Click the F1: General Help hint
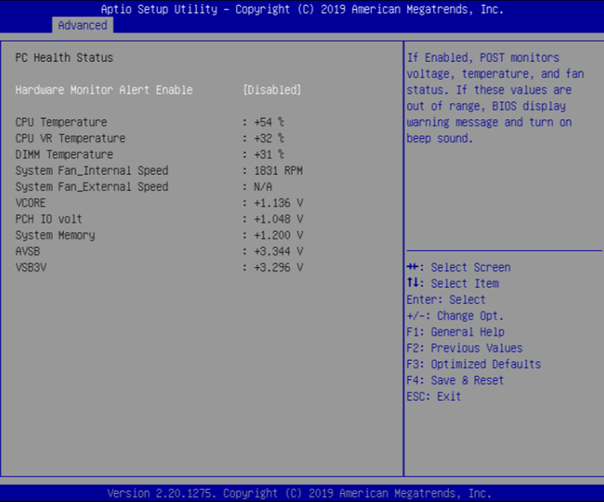The image size is (604, 502). point(455,332)
